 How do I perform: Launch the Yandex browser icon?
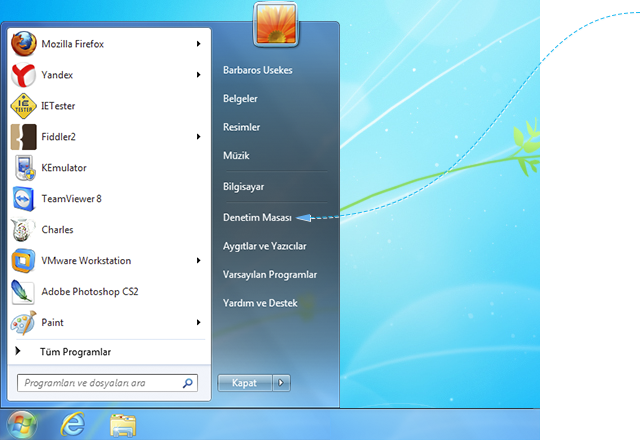click(x=24, y=75)
